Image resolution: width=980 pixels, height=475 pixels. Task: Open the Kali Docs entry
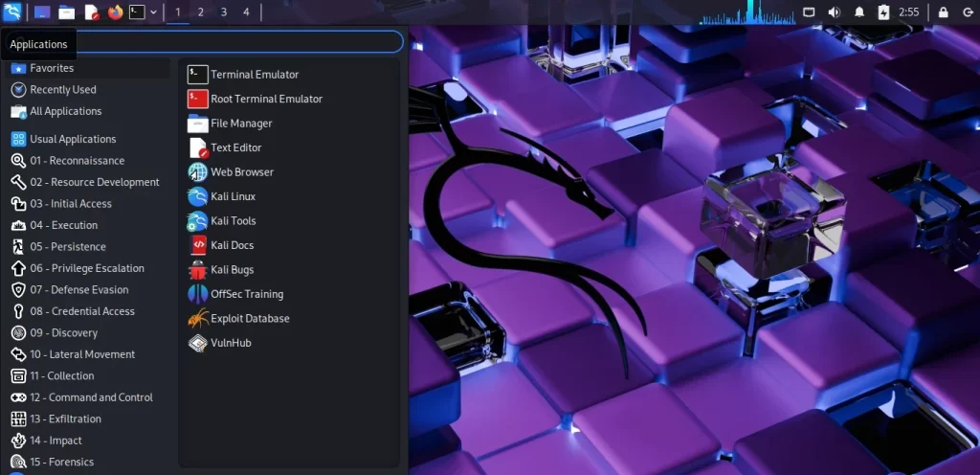click(x=289, y=245)
